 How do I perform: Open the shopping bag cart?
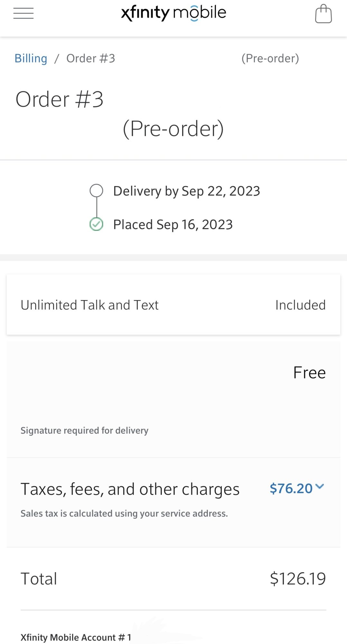click(323, 14)
